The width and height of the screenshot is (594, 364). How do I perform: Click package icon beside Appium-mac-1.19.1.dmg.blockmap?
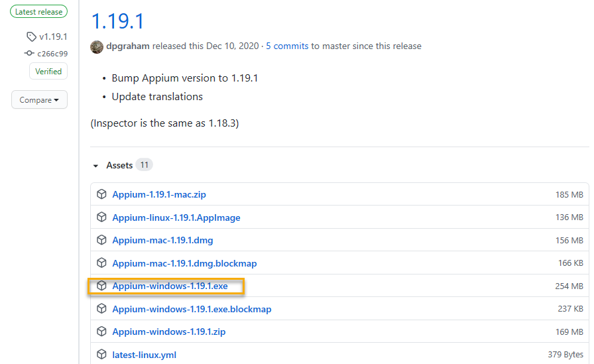click(101, 263)
